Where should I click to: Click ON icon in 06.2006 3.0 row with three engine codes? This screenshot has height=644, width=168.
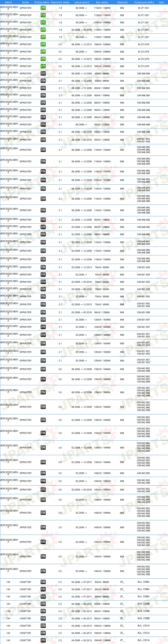click(x=43, y=379)
